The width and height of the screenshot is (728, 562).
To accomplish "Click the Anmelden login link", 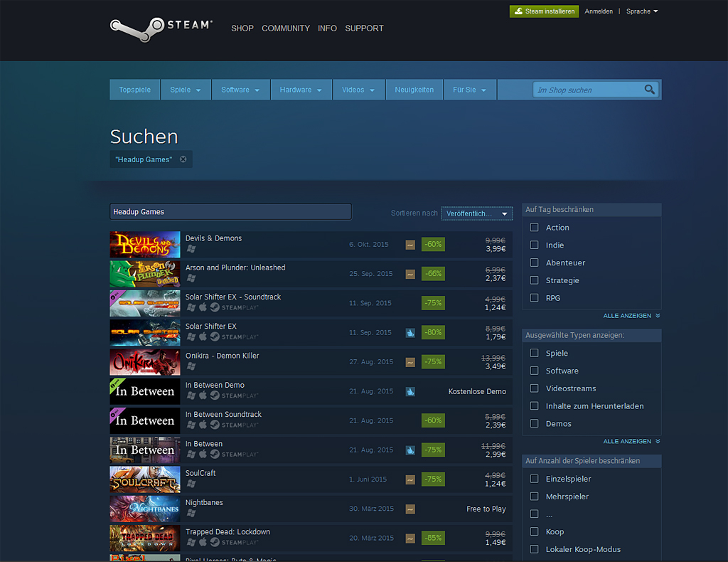I will tap(599, 11).
